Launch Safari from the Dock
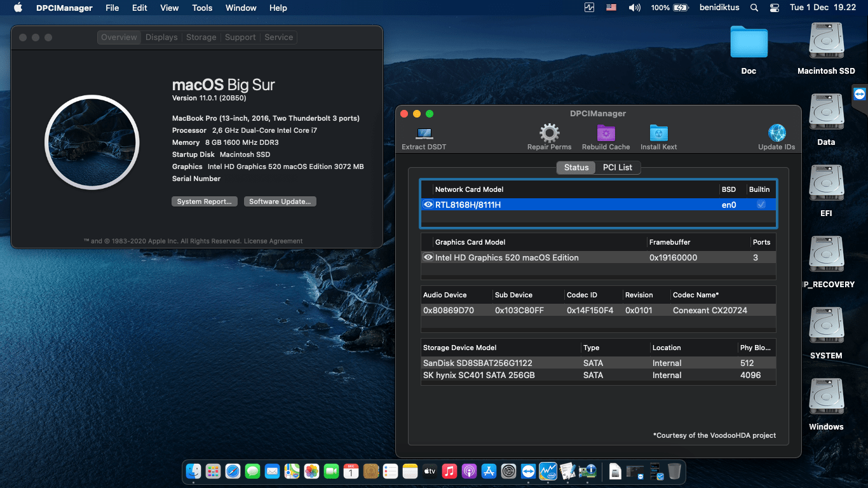Image resolution: width=868 pixels, height=488 pixels. pyautogui.click(x=233, y=471)
